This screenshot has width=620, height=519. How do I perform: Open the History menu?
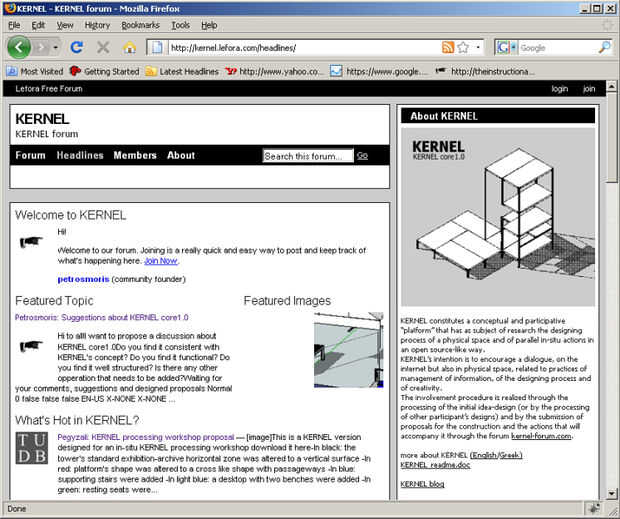point(97,25)
